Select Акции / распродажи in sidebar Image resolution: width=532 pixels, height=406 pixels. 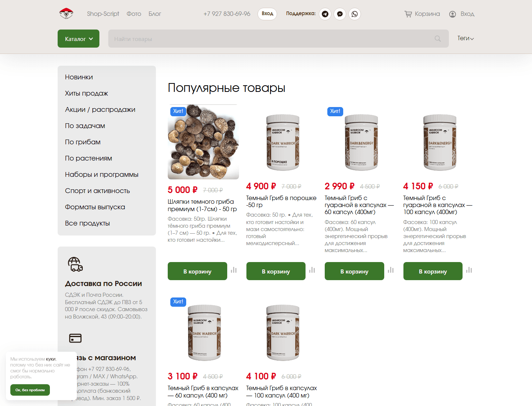click(x=100, y=110)
